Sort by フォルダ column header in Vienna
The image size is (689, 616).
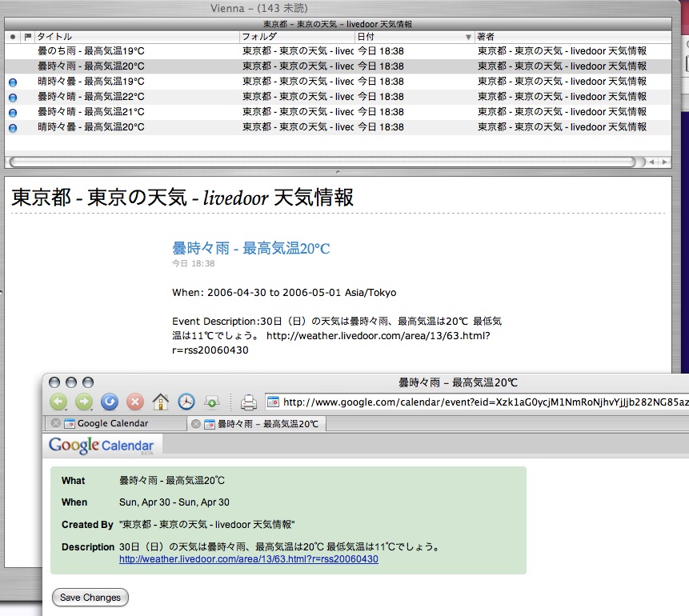[x=297, y=37]
